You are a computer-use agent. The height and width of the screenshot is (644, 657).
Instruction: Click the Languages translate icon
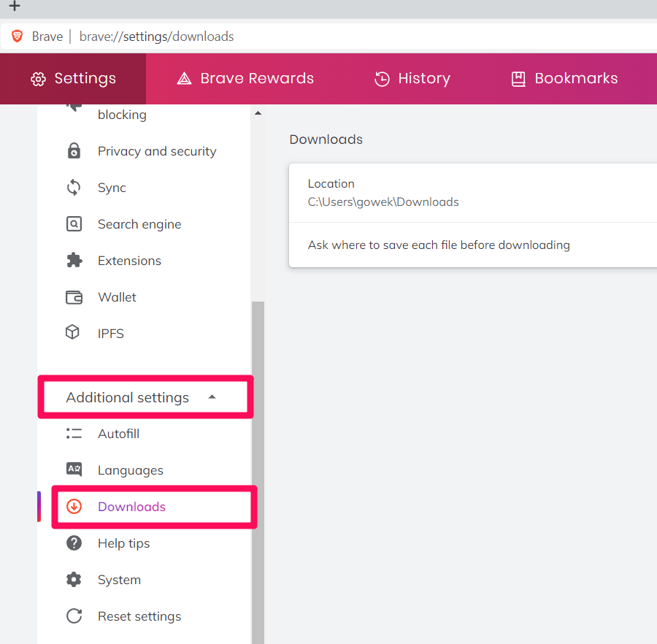74,469
